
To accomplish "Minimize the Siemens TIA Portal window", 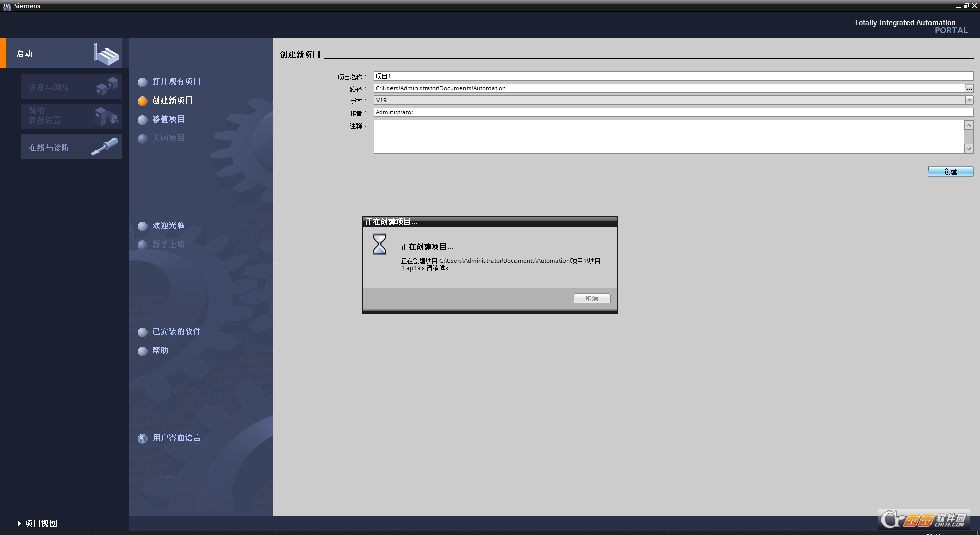I will pos(958,6).
